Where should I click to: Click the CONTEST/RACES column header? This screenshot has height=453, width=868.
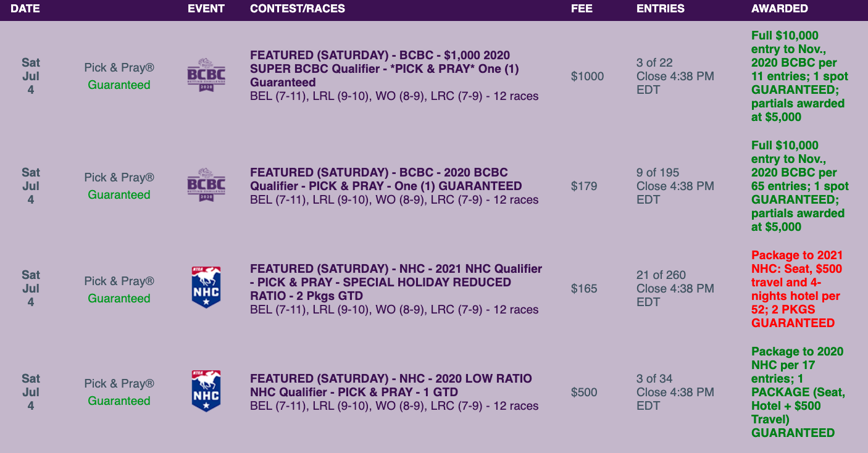[x=298, y=9]
